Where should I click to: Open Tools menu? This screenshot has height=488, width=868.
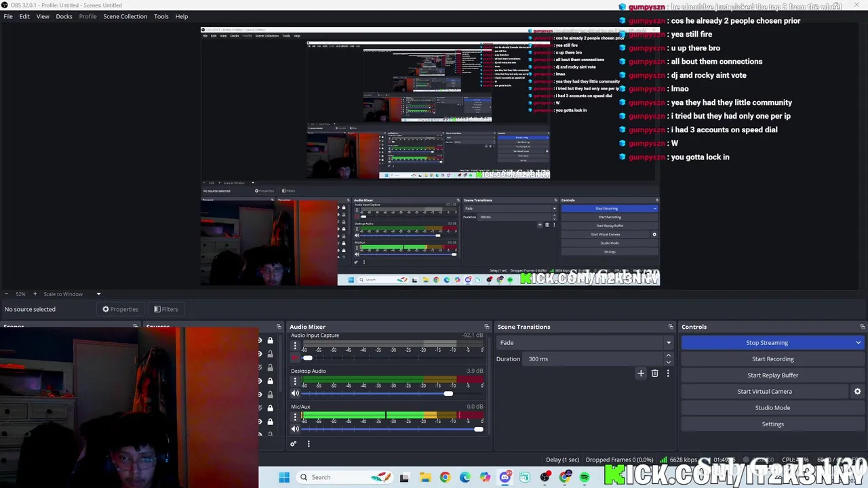point(161,16)
